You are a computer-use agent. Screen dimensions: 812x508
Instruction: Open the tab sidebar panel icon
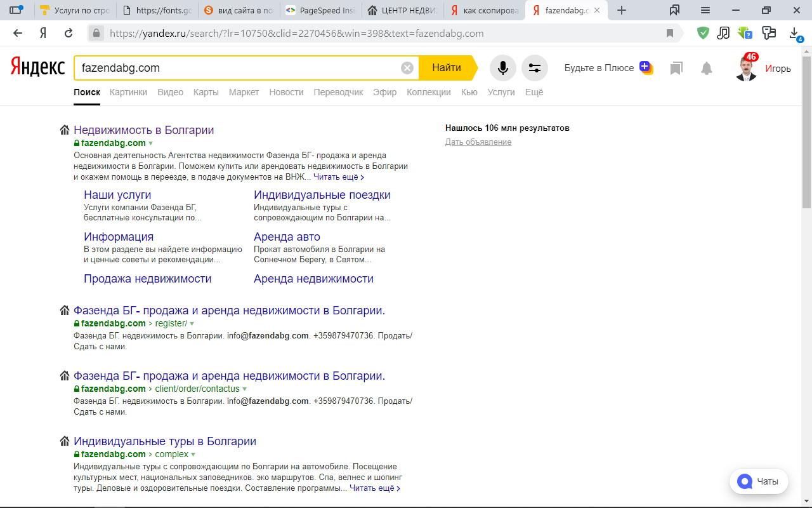pyautogui.click(x=16, y=10)
